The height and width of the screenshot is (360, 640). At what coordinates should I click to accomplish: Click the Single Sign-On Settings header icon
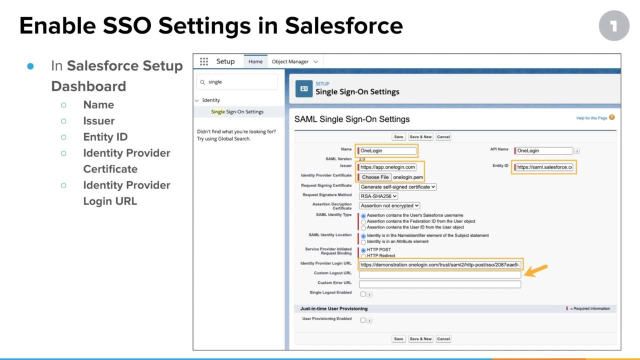coord(304,89)
